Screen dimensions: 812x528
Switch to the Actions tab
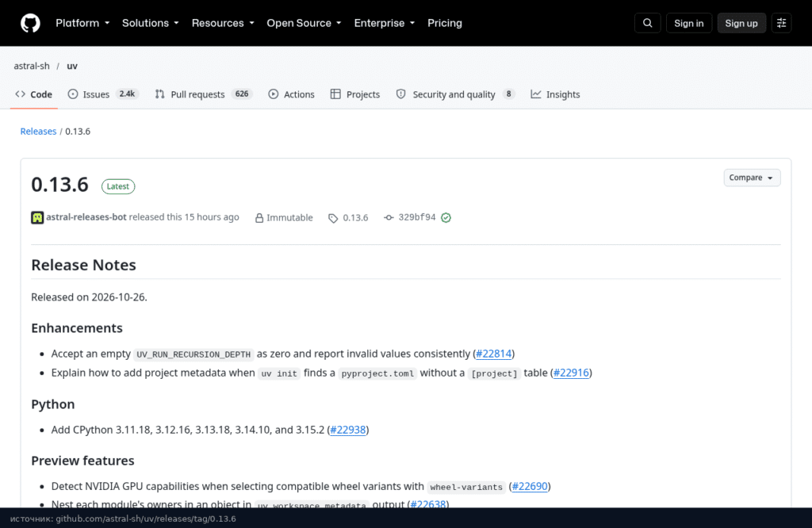coord(292,94)
